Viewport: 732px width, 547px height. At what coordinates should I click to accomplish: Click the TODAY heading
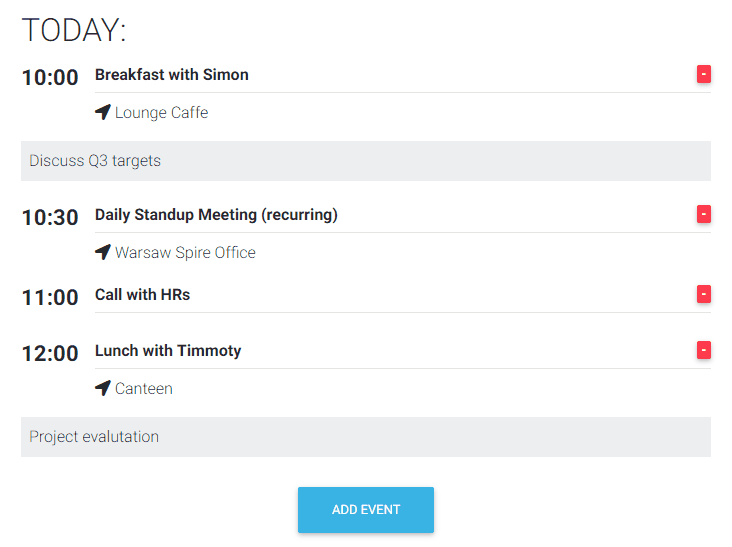coord(74,31)
